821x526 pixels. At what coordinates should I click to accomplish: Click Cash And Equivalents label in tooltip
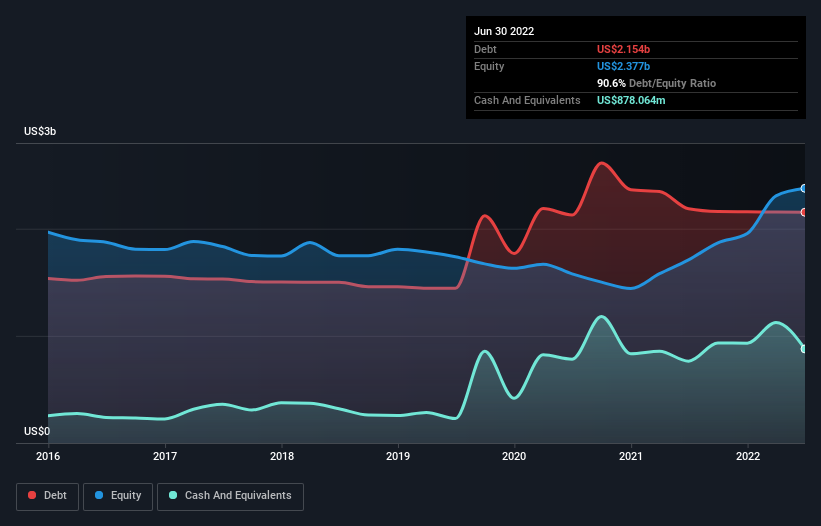click(x=527, y=100)
